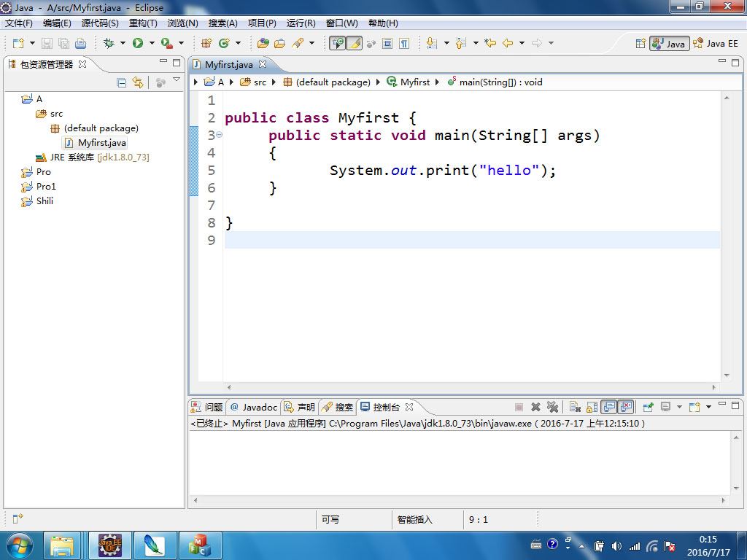Go to last edit location icon
Viewport: 747px width, 560px height.
point(489,43)
